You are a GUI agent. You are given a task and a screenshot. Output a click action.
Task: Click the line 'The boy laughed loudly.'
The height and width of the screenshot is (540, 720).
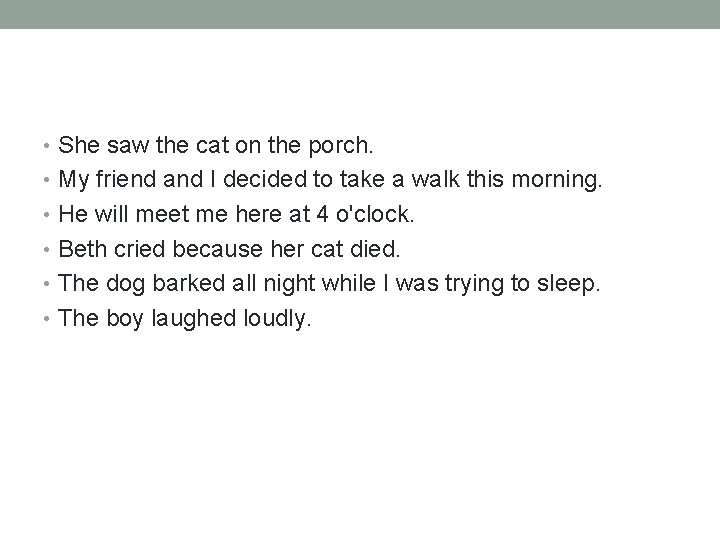click(186, 320)
